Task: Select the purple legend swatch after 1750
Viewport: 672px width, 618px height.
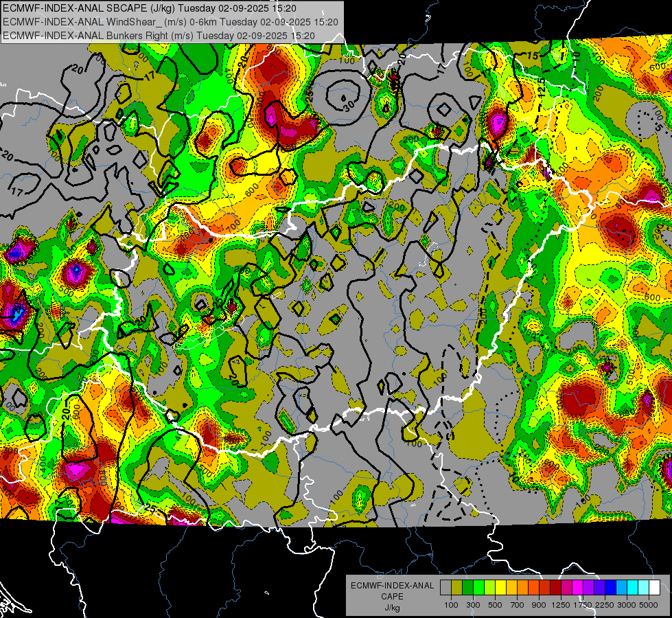Action: (x=588, y=588)
